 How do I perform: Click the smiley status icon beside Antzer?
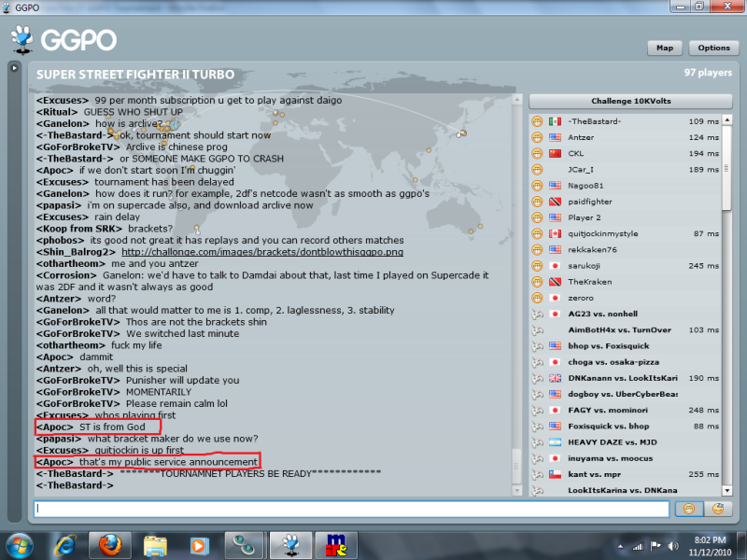(538, 137)
